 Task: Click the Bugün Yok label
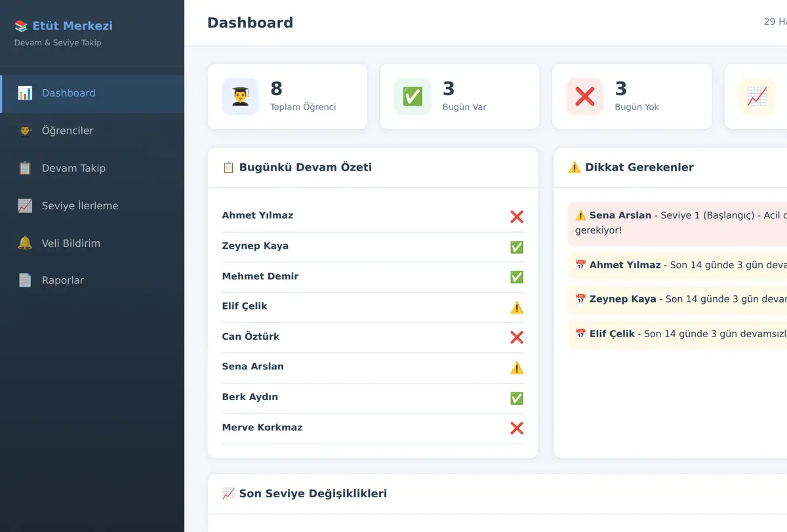click(x=637, y=107)
